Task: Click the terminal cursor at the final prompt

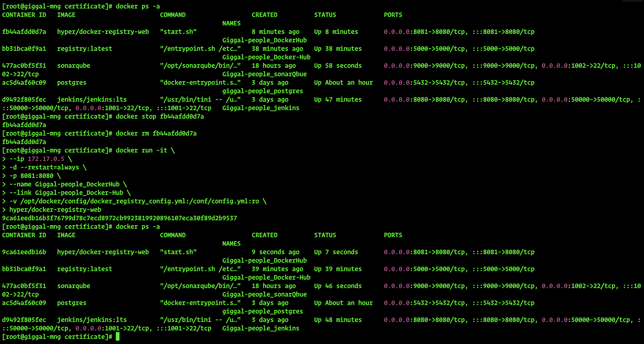Action: pyautogui.click(x=118, y=337)
